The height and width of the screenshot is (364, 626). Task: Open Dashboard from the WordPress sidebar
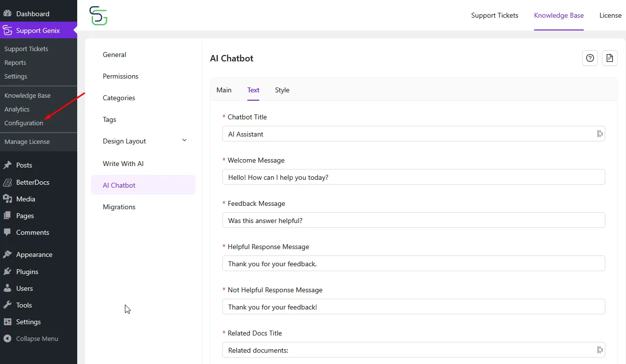point(32,14)
